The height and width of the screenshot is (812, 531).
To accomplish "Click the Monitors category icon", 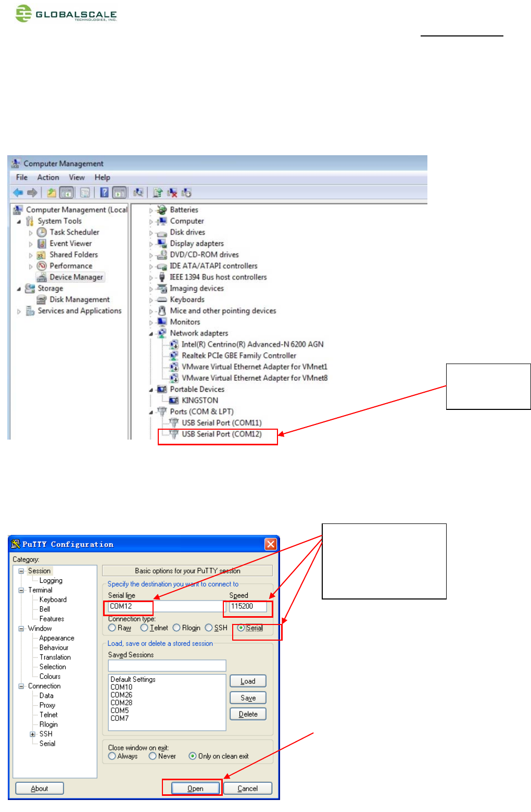I will 162,322.
